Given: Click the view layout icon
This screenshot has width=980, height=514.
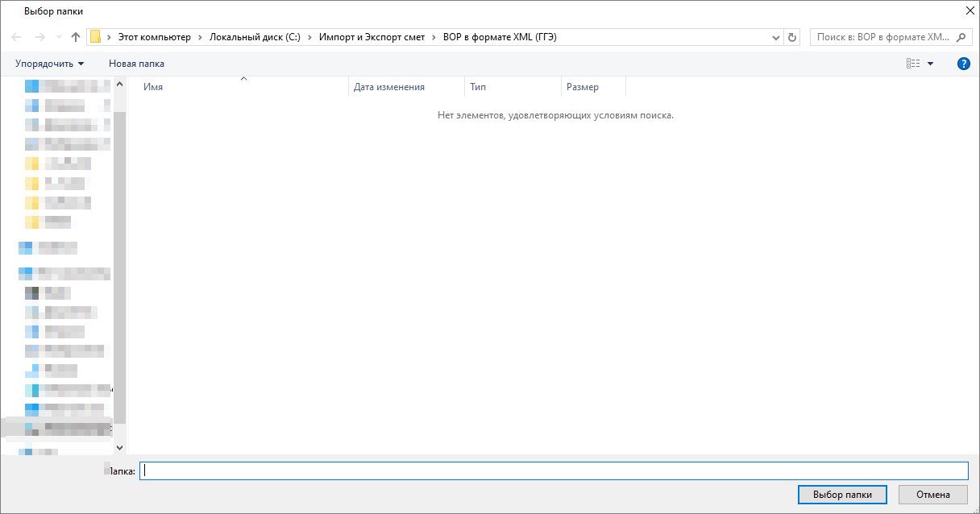Looking at the screenshot, I should (913, 64).
